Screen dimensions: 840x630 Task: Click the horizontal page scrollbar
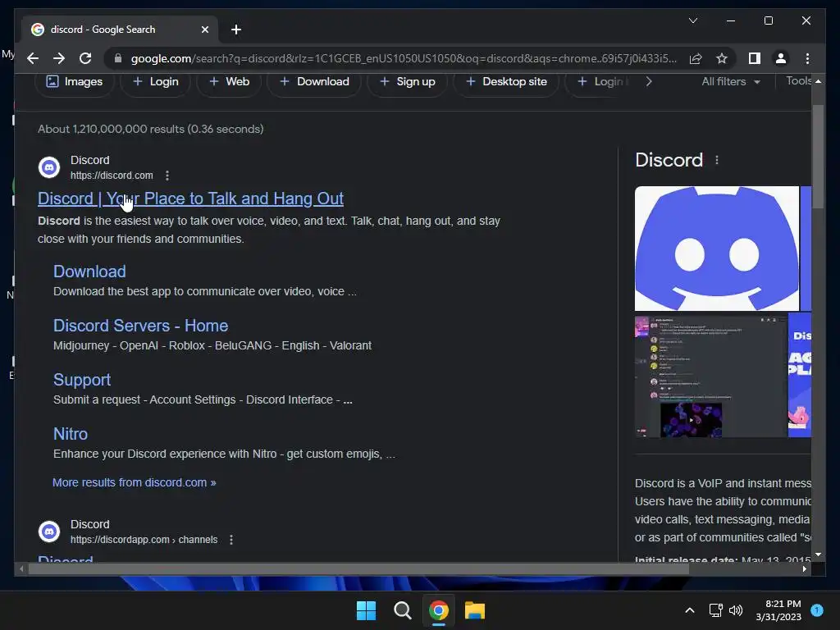(x=358, y=569)
